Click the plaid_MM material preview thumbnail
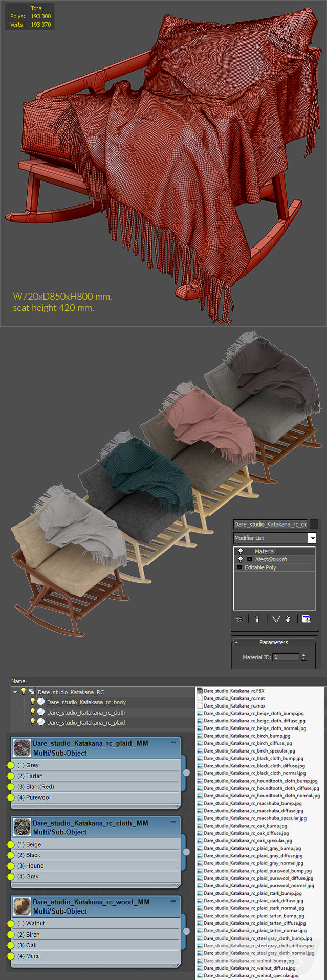The image size is (327, 980). point(22,748)
